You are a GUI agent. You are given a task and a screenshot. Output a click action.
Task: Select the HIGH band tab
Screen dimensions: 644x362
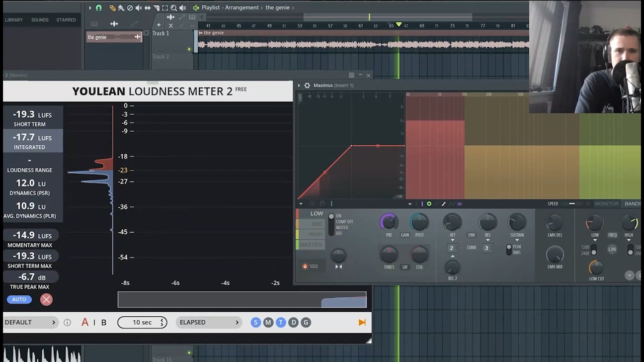[311, 234]
